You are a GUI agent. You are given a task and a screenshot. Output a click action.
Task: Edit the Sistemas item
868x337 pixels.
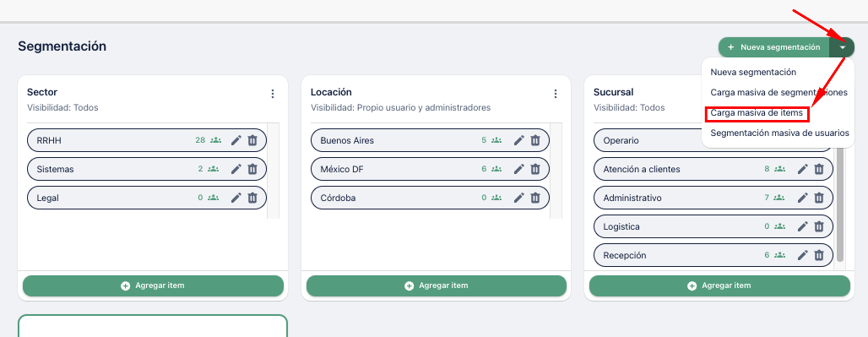[x=236, y=169]
